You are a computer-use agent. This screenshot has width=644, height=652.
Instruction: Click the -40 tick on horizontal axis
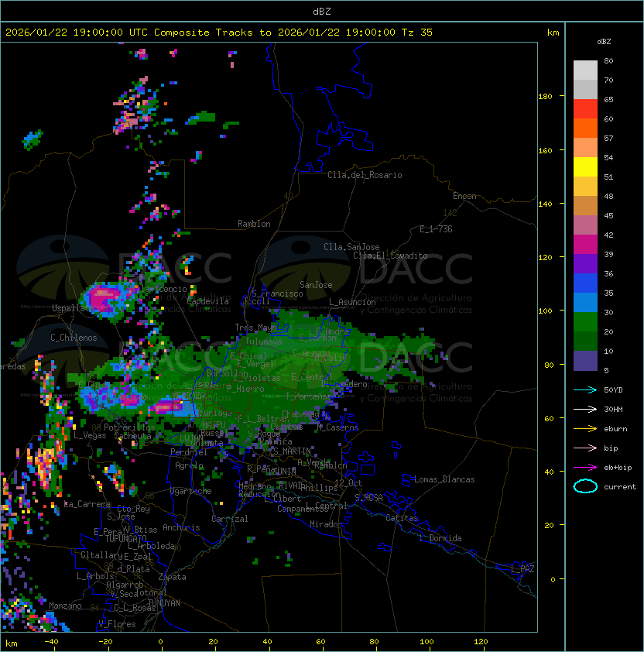[51, 642]
